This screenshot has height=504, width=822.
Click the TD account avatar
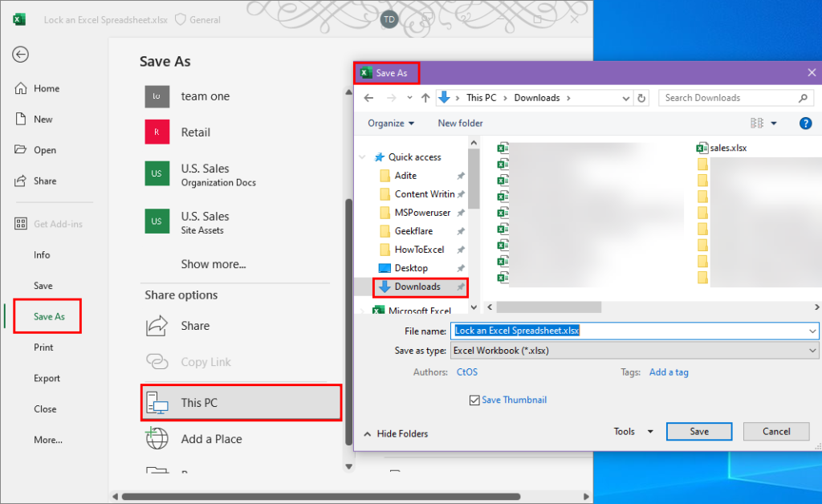pos(389,20)
